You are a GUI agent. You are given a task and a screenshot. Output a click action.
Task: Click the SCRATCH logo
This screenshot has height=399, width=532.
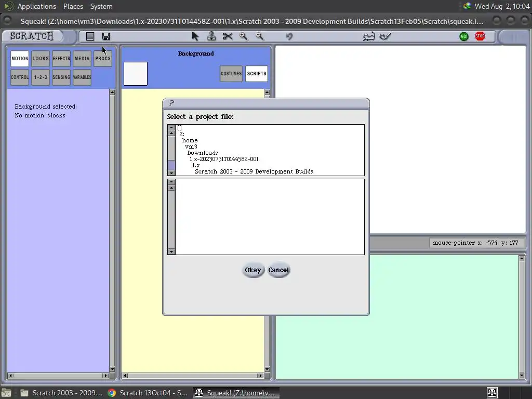(32, 36)
